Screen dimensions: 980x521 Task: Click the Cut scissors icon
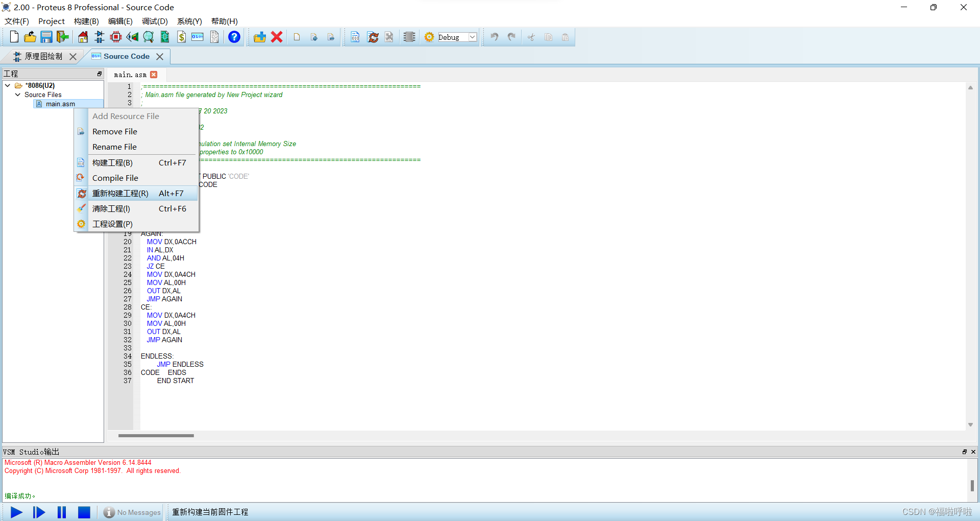[531, 37]
